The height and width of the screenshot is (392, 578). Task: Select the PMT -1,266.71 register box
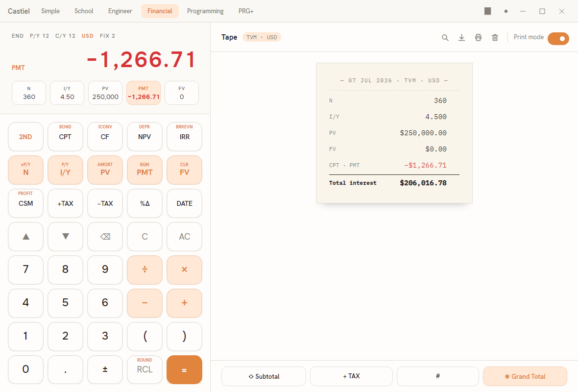point(144,93)
